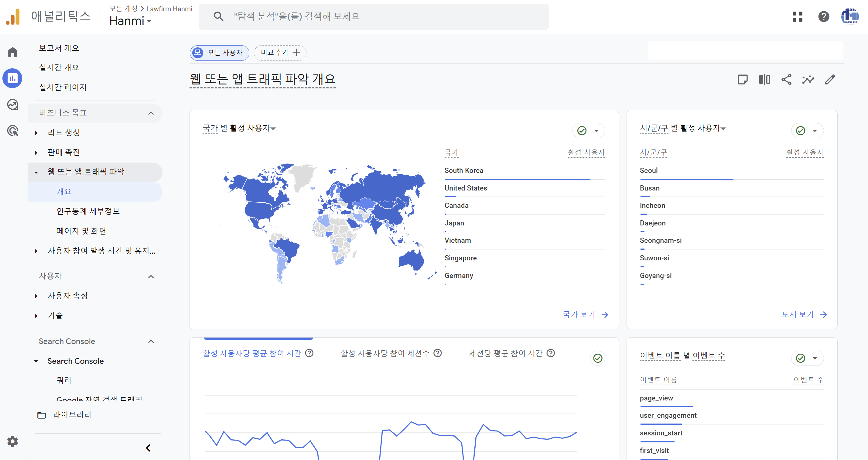The image size is (868, 460).
Task: Click the check status icon on engagement chart card
Action: click(598, 358)
